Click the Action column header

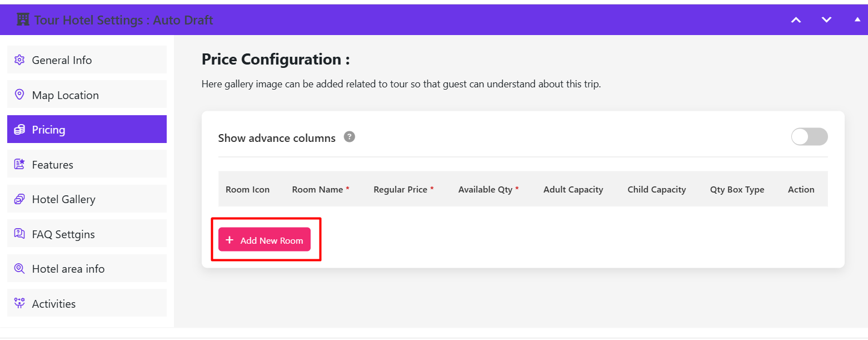pyautogui.click(x=801, y=190)
